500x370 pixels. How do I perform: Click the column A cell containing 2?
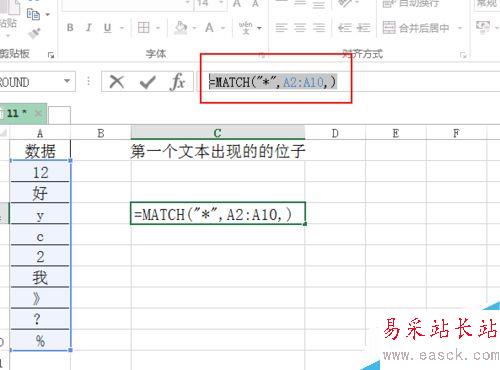[40, 256]
